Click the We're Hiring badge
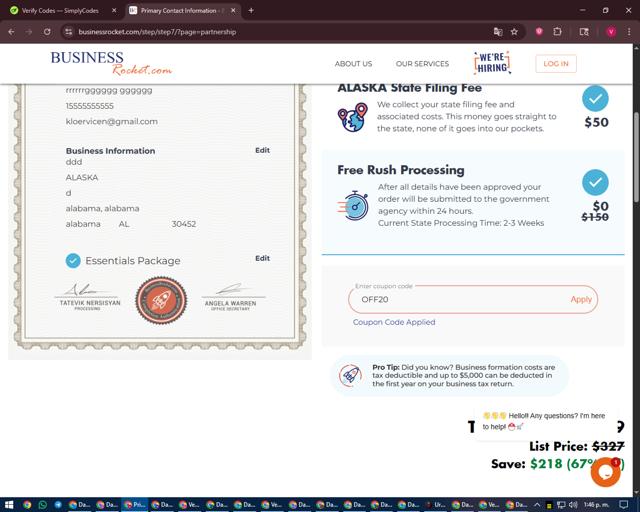This screenshot has width=640, height=512. (x=492, y=63)
